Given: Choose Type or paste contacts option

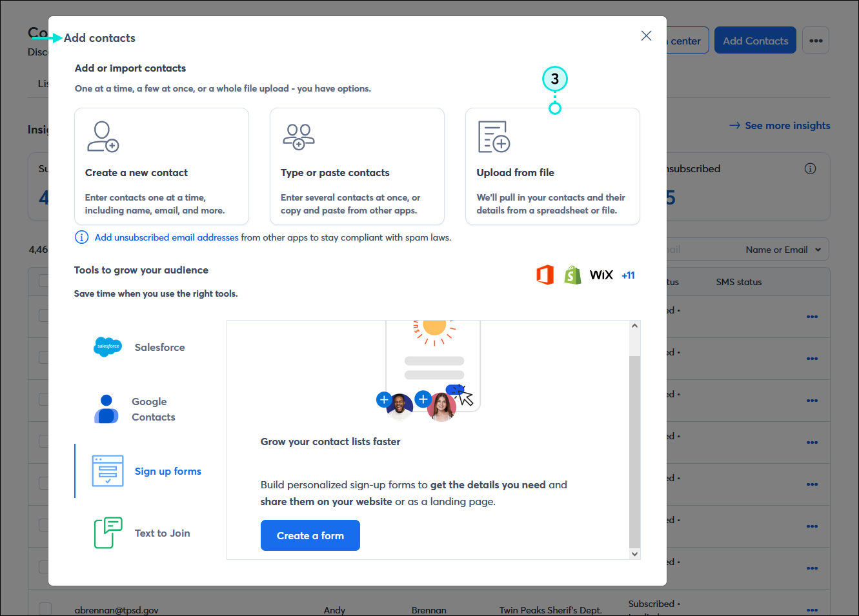Looking at the screenshot, I should coord(357,166).
